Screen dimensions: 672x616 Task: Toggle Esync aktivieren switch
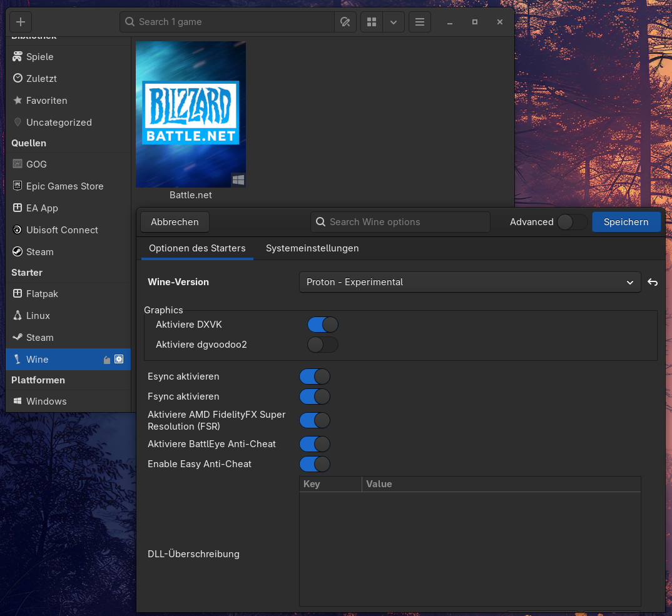pos(315,376)
